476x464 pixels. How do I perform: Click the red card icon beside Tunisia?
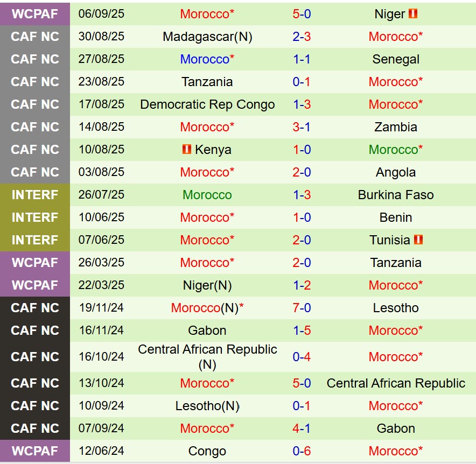[x=418, y=240]
